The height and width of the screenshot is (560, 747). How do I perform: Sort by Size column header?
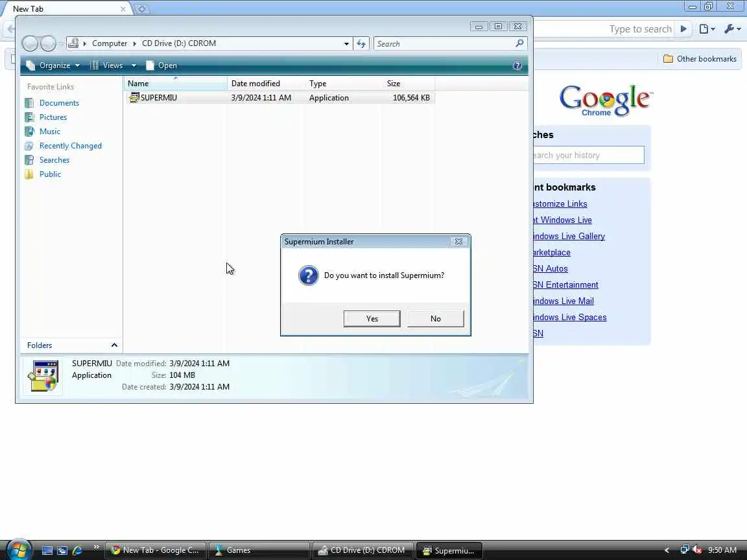pos(409,84)
